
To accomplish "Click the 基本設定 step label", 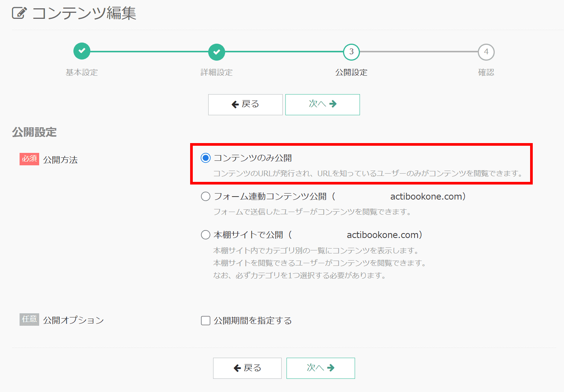I will point(82,72).
